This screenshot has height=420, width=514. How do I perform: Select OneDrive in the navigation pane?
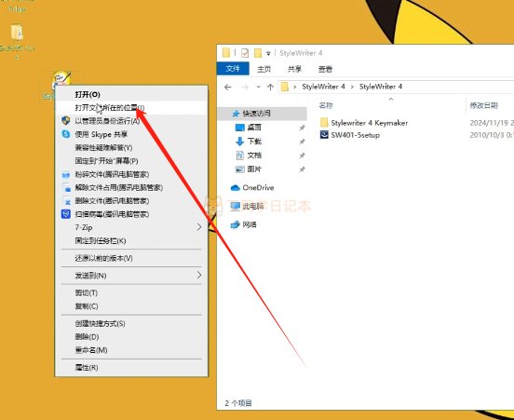[258, 187]
